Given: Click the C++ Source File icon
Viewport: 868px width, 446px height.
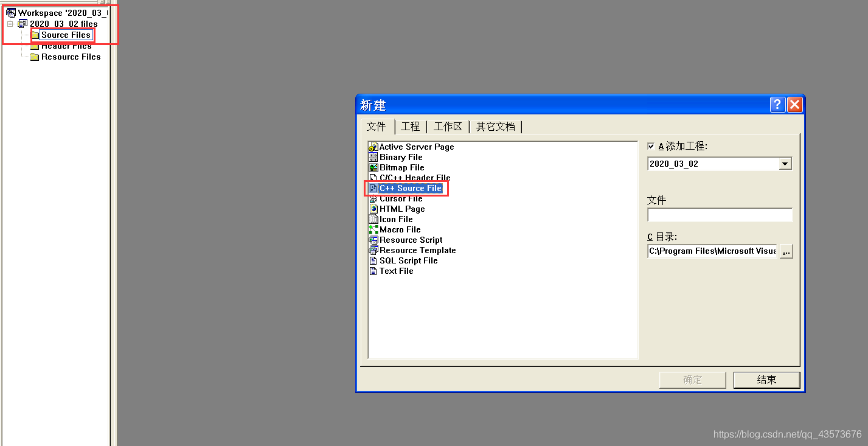Looking at the screenshot, I should [373, 188].
